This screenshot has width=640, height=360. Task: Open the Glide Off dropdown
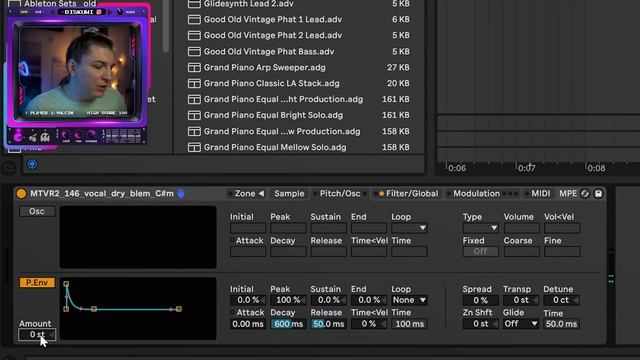(521, 324)
